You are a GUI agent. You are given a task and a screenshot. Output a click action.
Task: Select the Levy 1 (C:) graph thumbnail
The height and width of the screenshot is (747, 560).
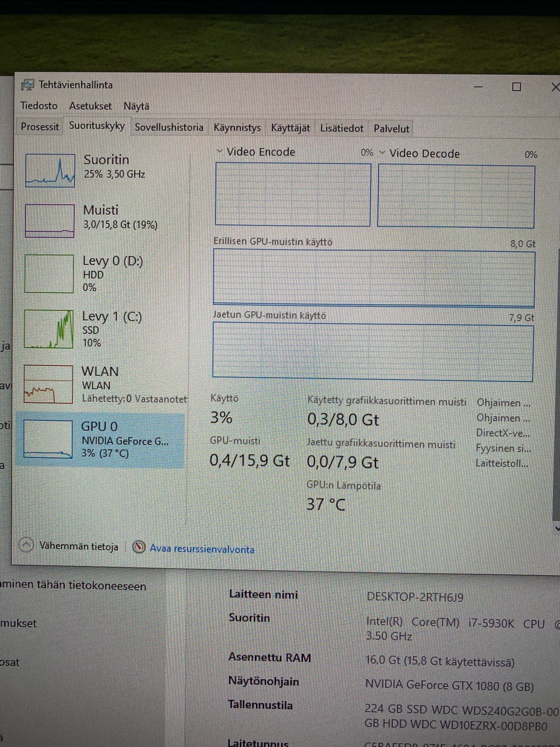tap(49, 329)
